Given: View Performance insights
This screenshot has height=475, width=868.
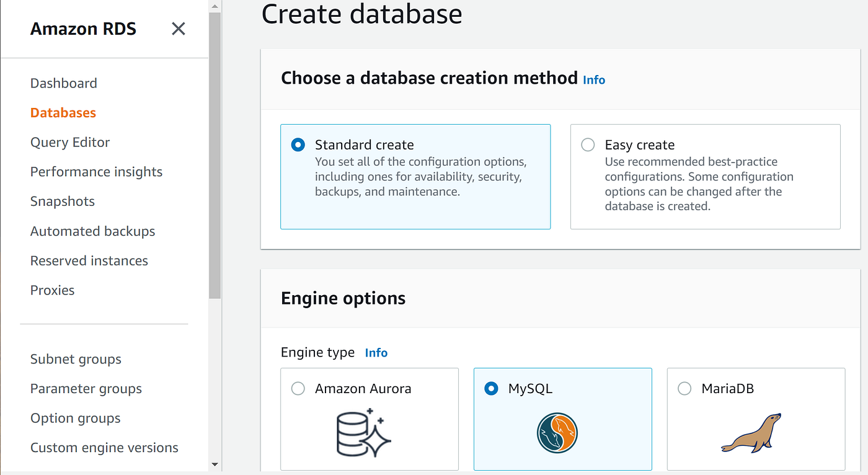Looking at the screenshot, I should pos(96,172).
